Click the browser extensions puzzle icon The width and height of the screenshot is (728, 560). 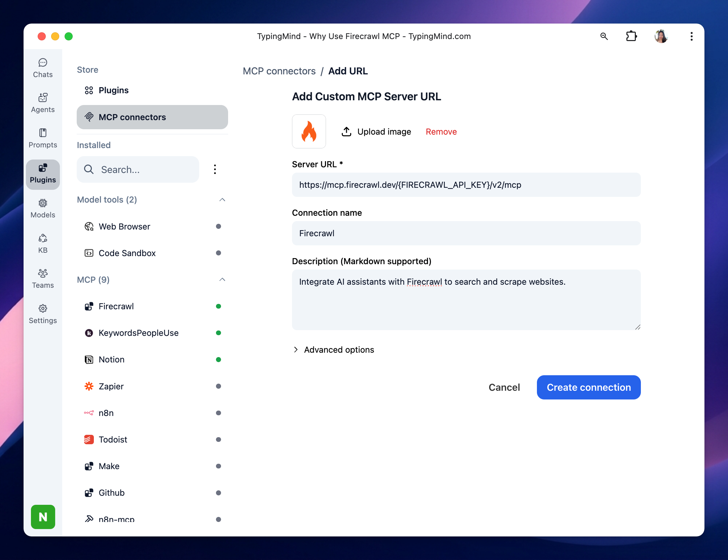click(631, 36)
